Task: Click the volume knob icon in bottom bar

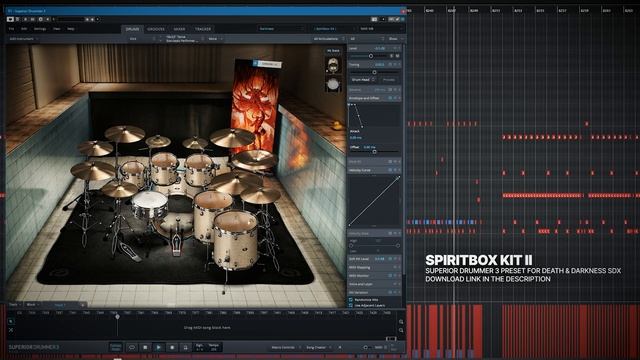Action: [365, 347]
